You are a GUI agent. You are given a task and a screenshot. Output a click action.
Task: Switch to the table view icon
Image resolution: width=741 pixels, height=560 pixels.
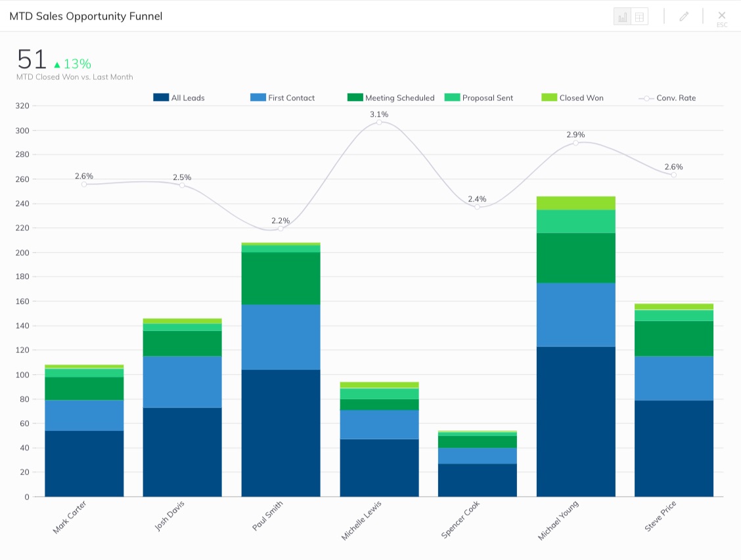point(639,15)
